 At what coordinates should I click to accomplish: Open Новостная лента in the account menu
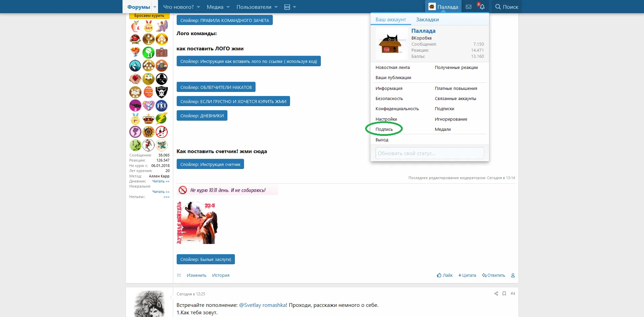point(393,68)
